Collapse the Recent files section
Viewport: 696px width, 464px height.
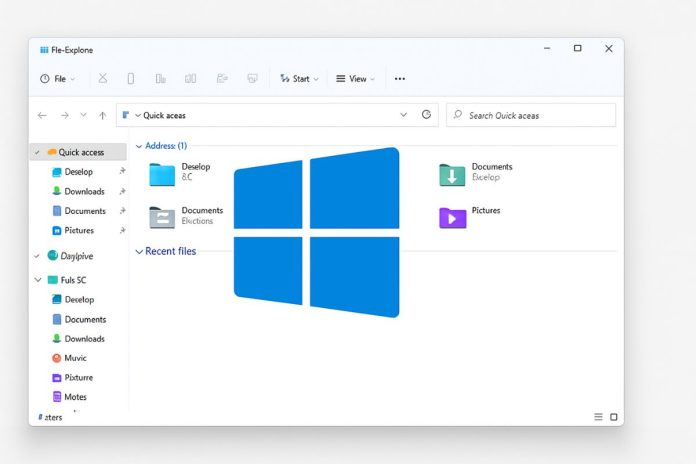click(139, 252)
